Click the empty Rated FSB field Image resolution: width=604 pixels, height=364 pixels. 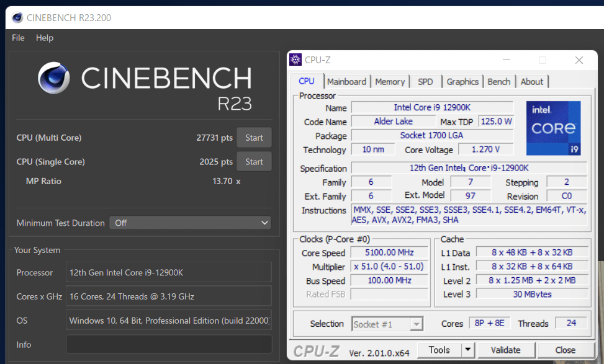pos(389,294)
